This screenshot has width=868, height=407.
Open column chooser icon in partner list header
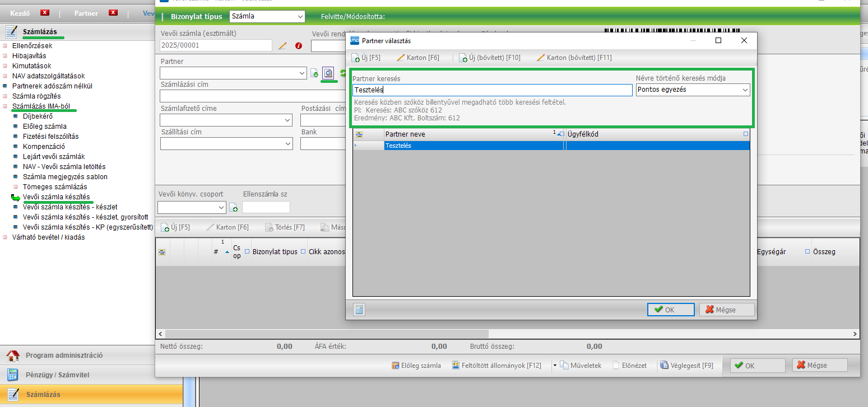pyautogui.click(x=359, y=134)
